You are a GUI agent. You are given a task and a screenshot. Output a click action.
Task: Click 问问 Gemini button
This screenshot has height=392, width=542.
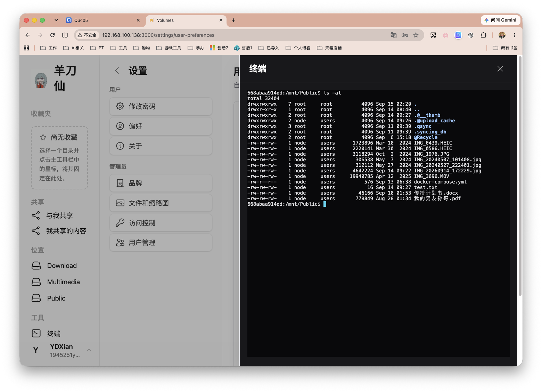[x=500, y=20]
